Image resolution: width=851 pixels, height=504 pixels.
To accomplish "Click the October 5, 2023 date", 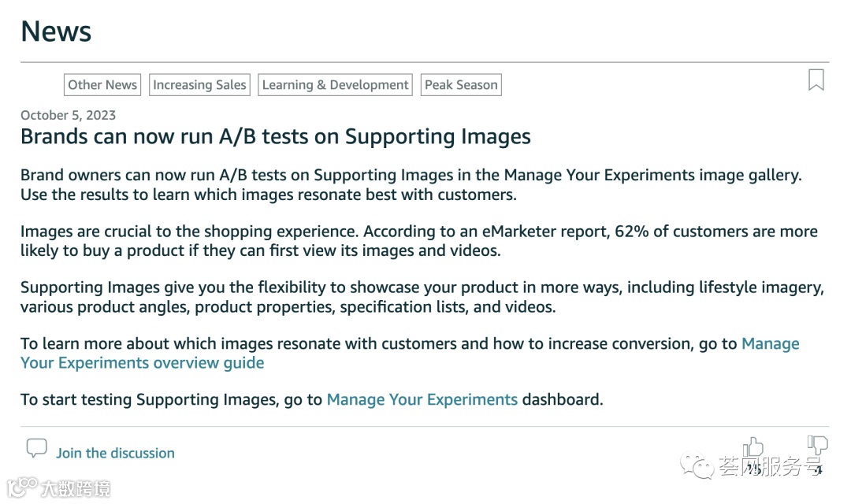I will pyautogui.click(x=68, y=115).
